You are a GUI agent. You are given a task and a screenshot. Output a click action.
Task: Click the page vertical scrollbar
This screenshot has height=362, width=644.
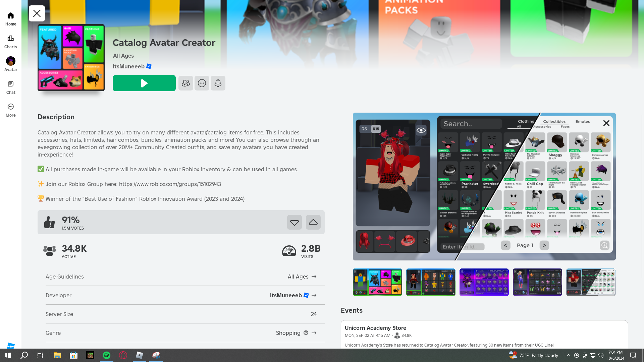point(642,196)
